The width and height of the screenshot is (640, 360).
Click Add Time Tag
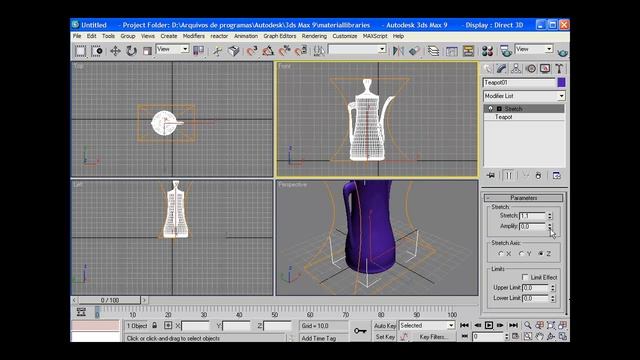319,338
